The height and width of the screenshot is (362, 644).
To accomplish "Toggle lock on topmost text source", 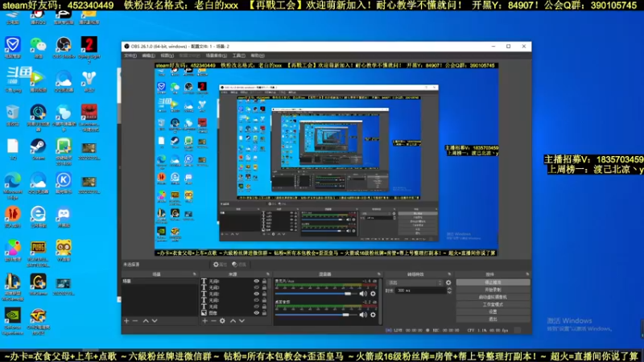I will click(264, 281).
